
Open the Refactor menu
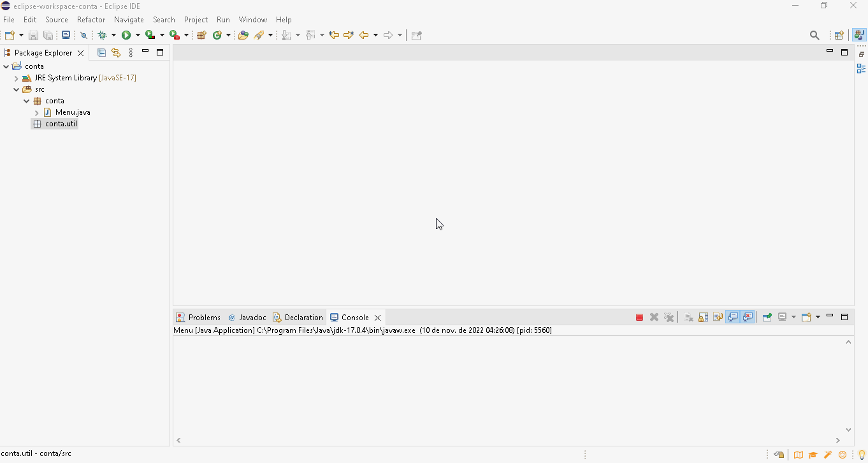pos(91,20)
